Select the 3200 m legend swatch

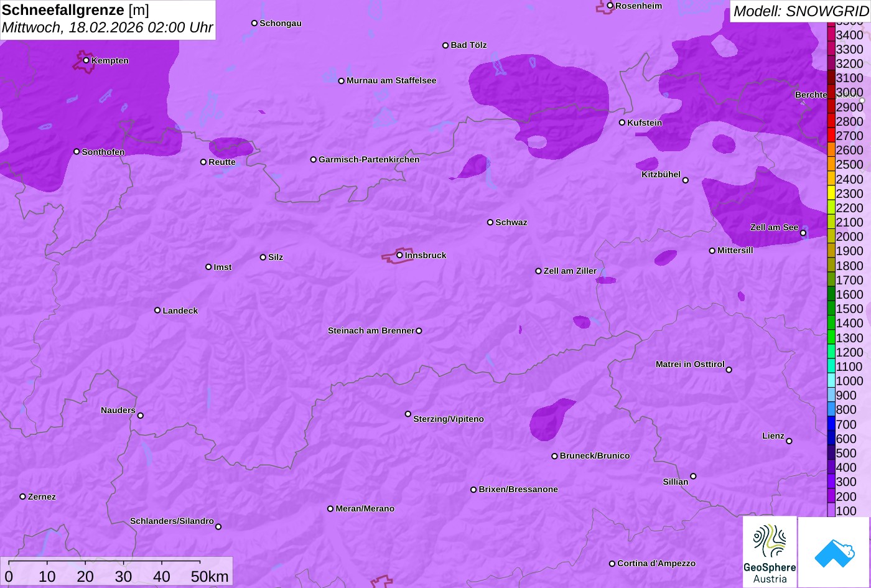831,63
